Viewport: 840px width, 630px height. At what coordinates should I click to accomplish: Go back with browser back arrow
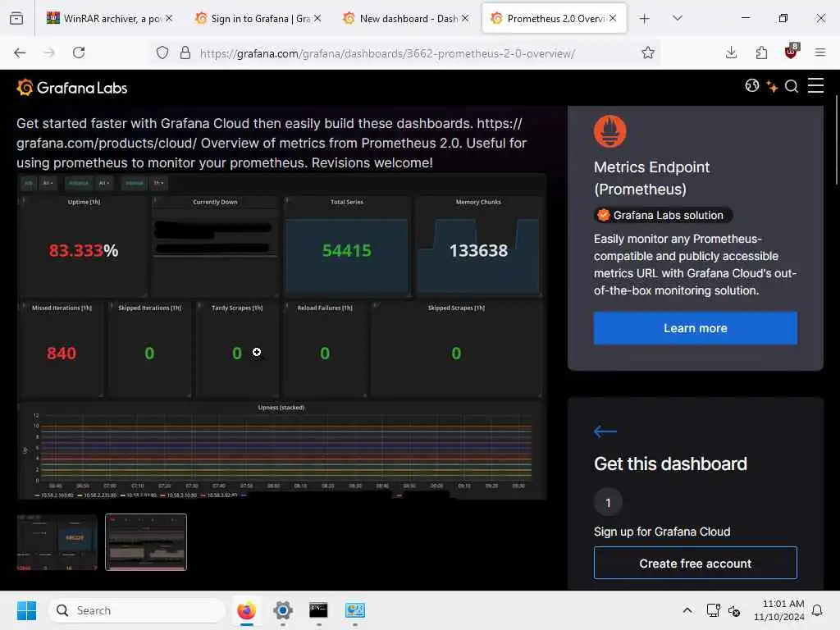coord(20,52)
